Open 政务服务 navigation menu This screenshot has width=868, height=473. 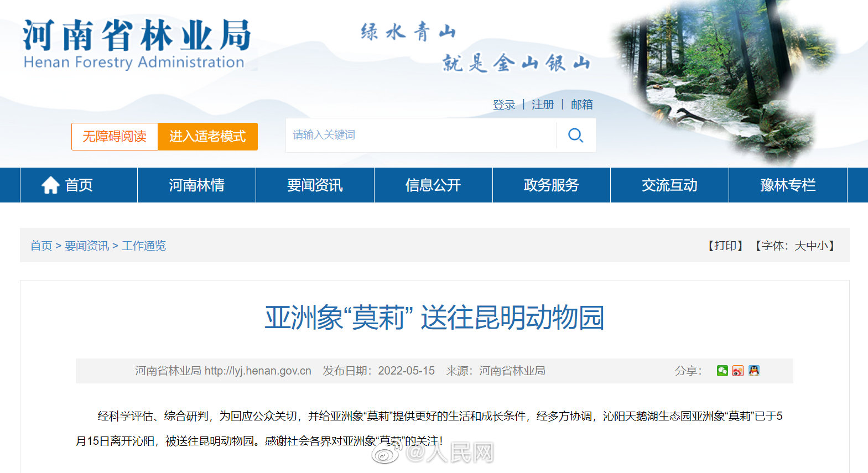click(552, 185)
